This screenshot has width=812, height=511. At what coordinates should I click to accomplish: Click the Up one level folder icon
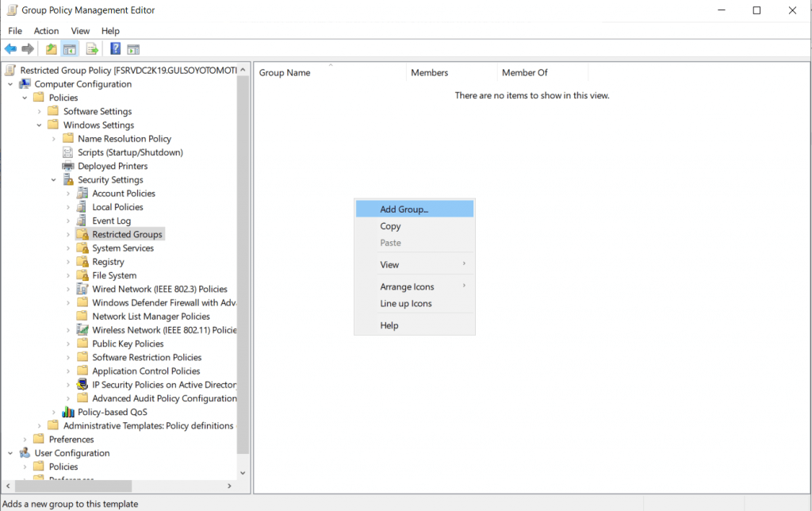pos(52,49)
